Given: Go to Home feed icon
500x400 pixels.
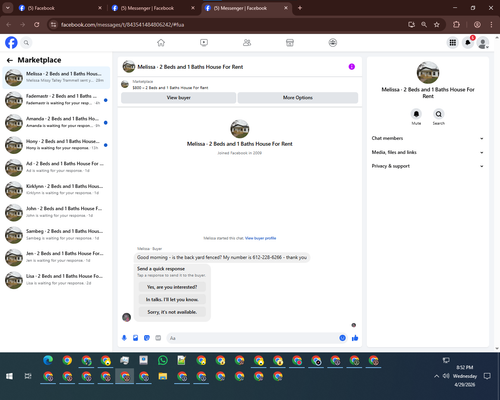Looking at the screenshot, I should tap(161, 43).
